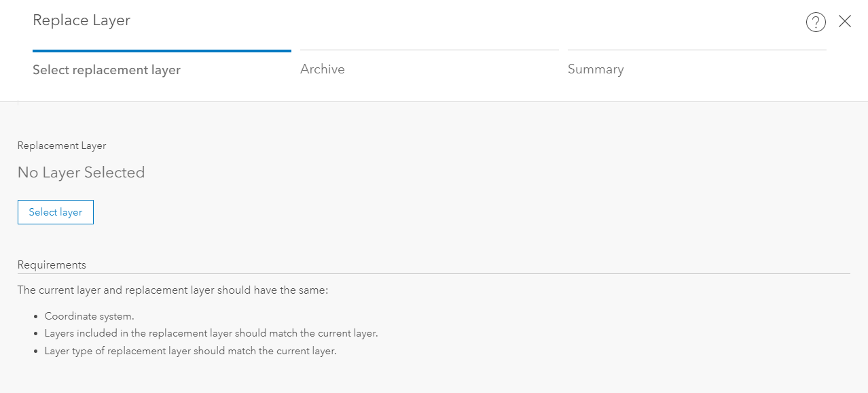Click the 'Coordinate system.' requirement bullet
This screenshot has height=393, width=868.
(x=90, y=316)
